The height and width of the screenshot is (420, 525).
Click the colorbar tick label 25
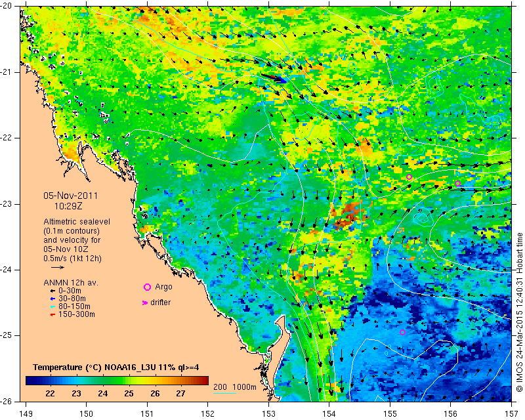[x=129, y=393]
